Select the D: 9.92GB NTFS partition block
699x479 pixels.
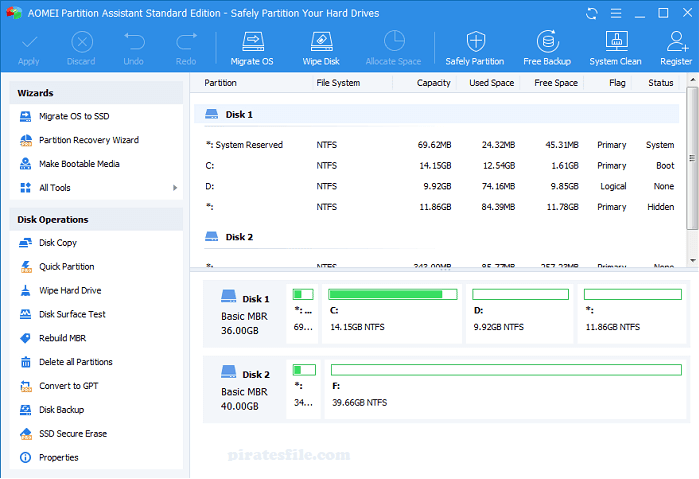pyautogui.click(x=519, y=314)
